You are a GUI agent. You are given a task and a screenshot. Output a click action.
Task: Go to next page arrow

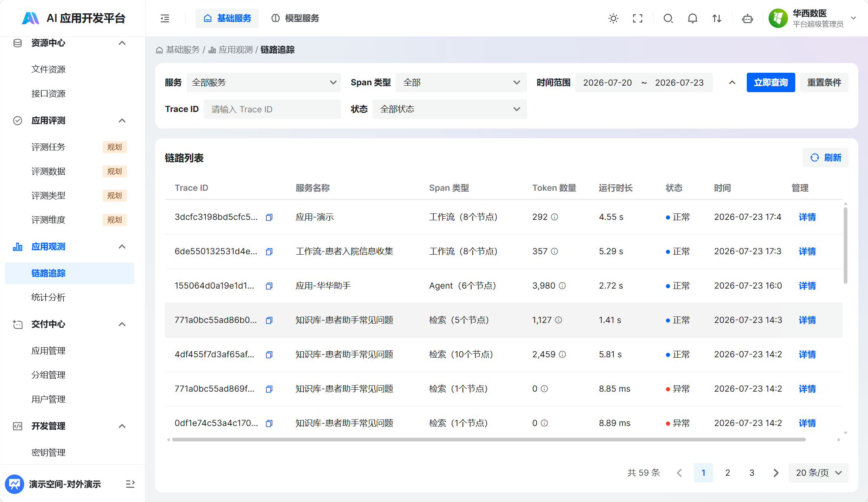[x=776, y=473]
